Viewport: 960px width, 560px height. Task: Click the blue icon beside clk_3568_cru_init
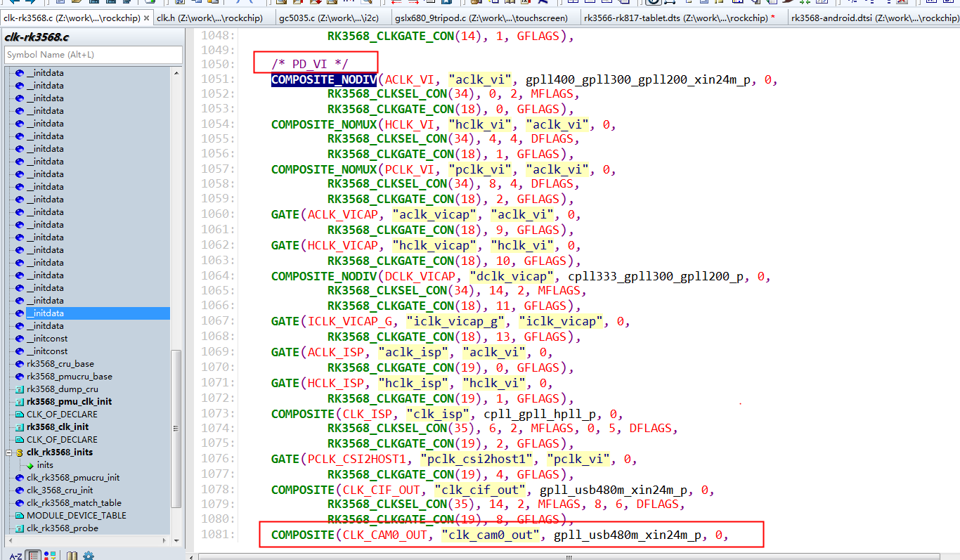[x=20, y=490]
